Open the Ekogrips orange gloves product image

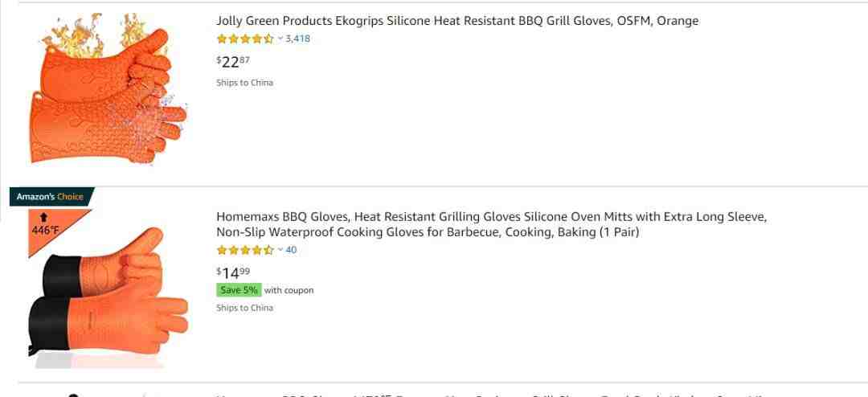106,88
